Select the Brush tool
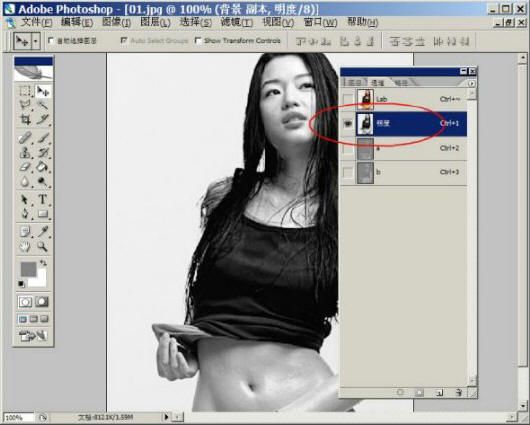 43,138
